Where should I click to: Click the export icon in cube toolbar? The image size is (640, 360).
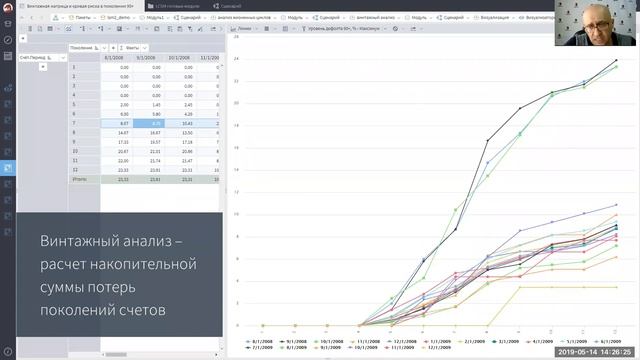click(x=213, y=29)
